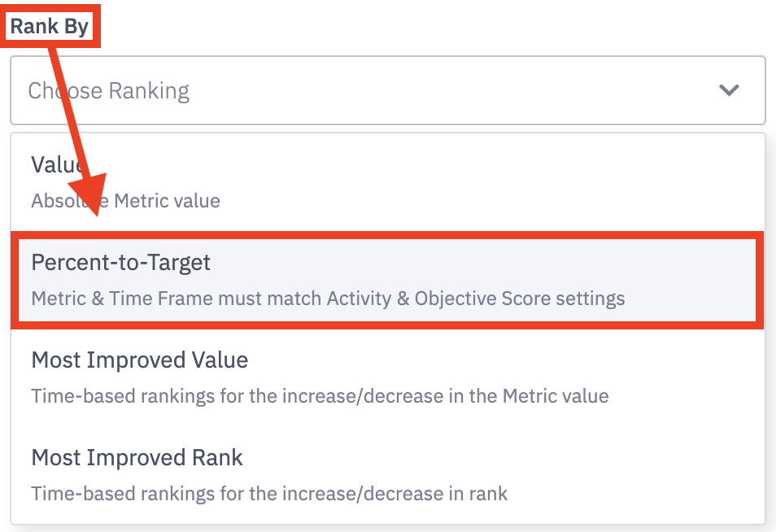Click the Most Improved Value title text
This screenshot has height=532, width=776.
coord(139,360)
